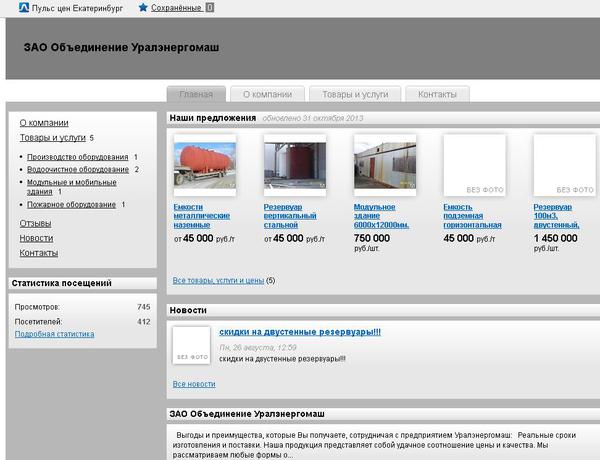600x460 pixels.
Task: Open Отзывы in the sidebar
Action: tap(36, 223)
